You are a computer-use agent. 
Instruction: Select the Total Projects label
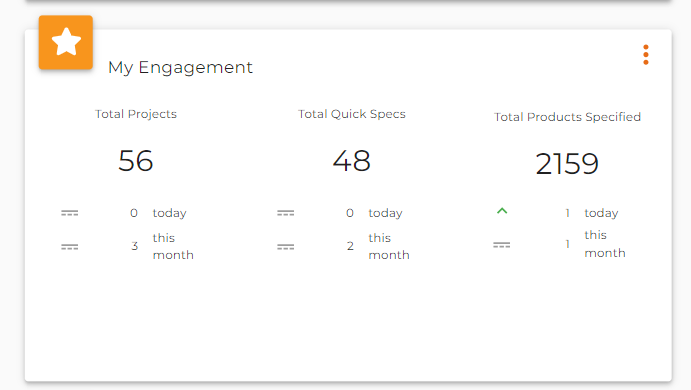coord(136,114)
